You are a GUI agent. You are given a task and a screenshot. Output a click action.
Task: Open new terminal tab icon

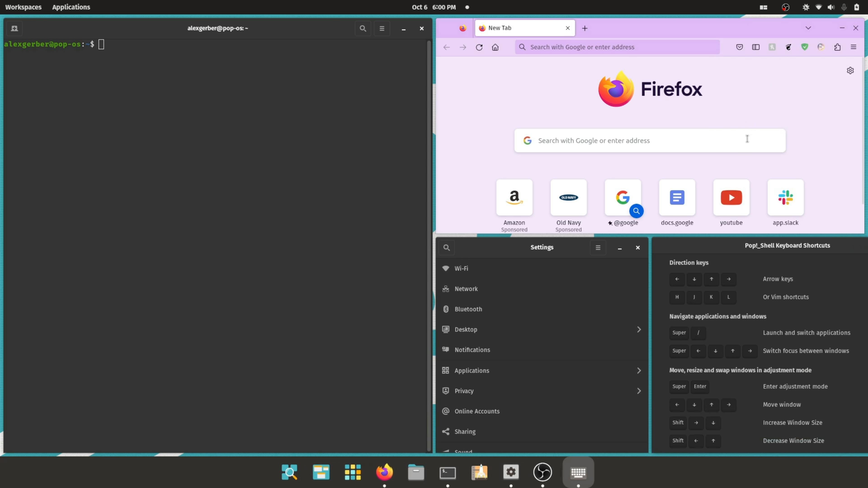[14, 28]
